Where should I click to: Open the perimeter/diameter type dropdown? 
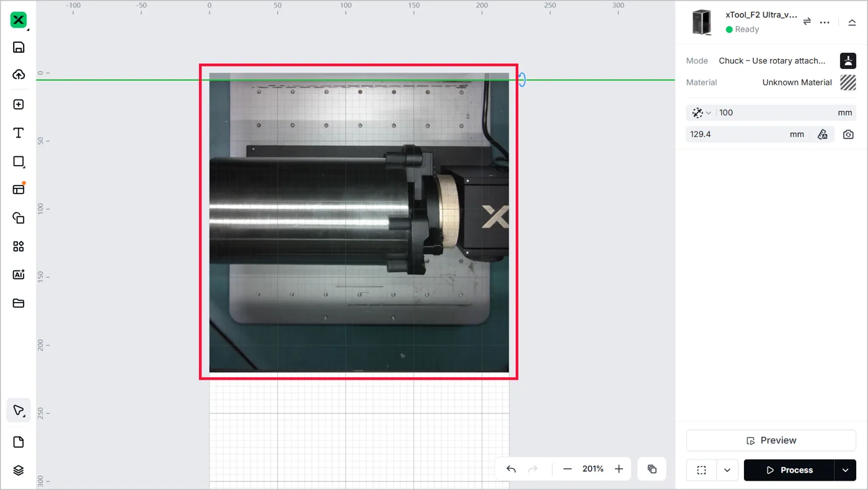pyautogui.click(x=701, y=113)
